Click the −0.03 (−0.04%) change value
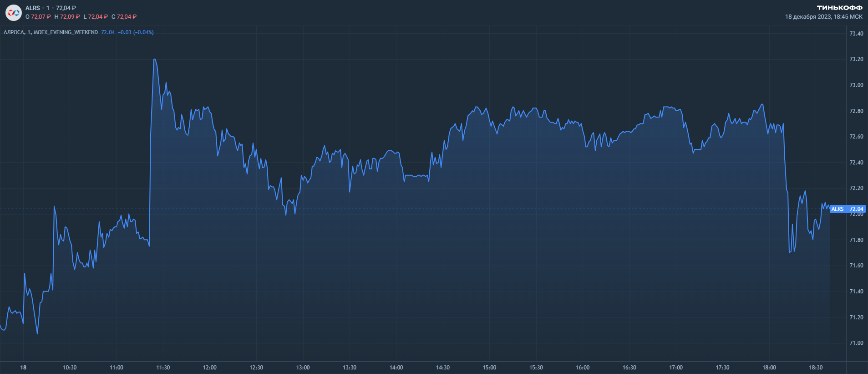This screenshot has height=374, width=868. 136,32
